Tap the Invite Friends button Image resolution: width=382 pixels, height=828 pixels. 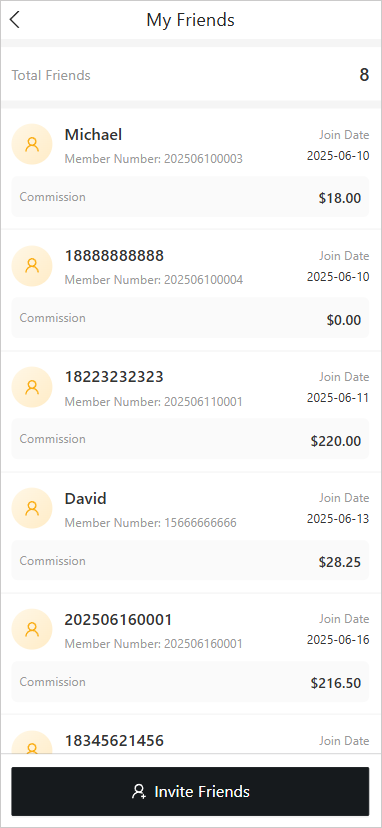190,792
